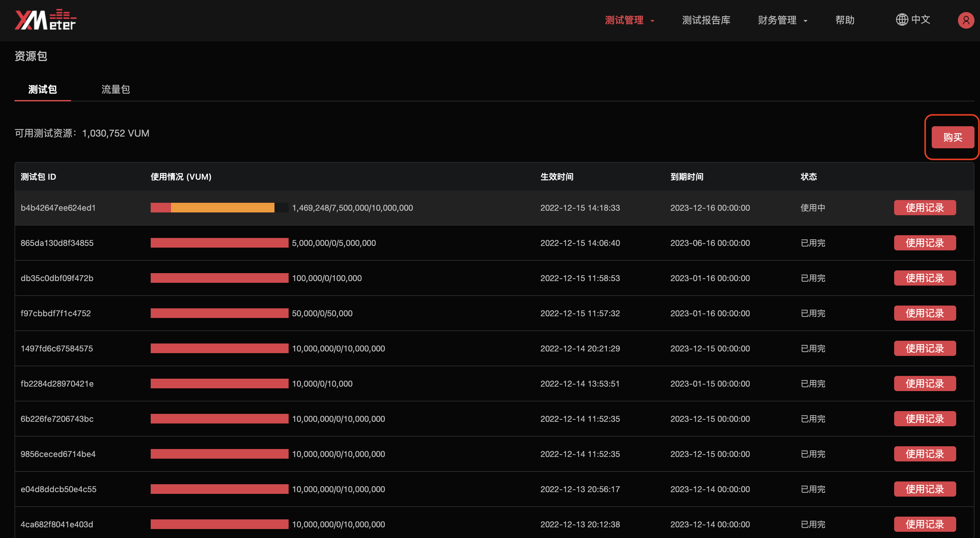The height and width of the screenshot is (538, 980).
Task: Click the 测试包 ID column header
Action: [38, 177]
